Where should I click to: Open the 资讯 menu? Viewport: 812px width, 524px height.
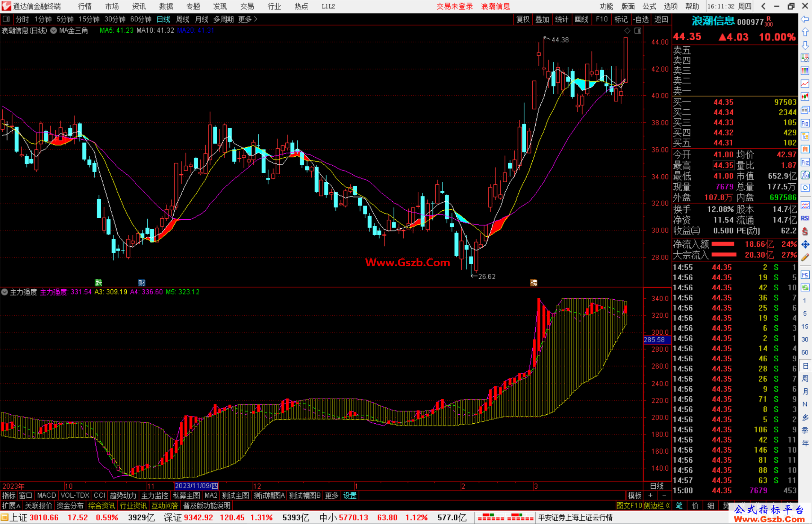pos(139,6)
